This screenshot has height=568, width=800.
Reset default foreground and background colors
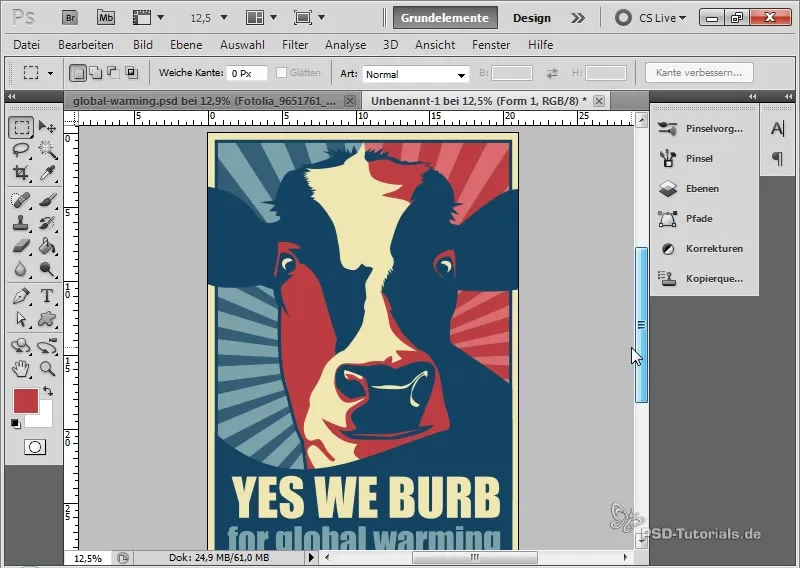tap(16, 424)
